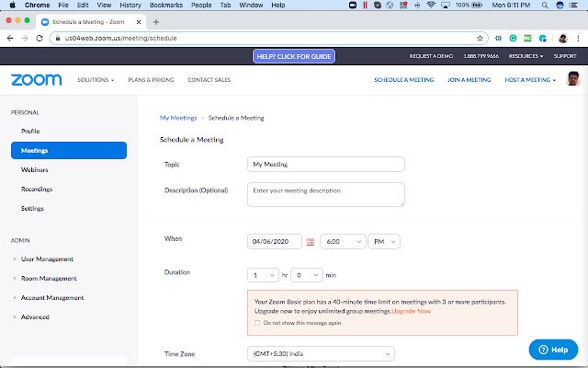This screenshot has width=588, height=368.
Task: Go to My Meetings breadcrumb
Action: pos(178,118)
